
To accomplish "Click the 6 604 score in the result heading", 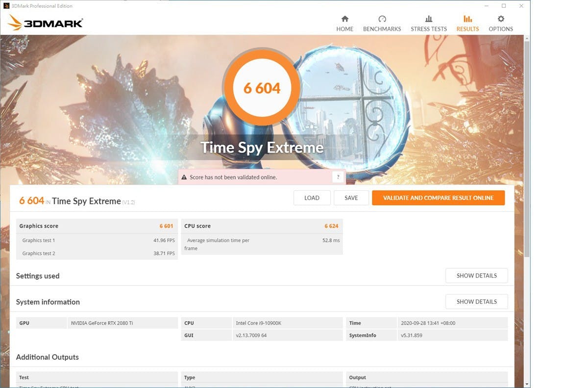I will tap(32, 201).
